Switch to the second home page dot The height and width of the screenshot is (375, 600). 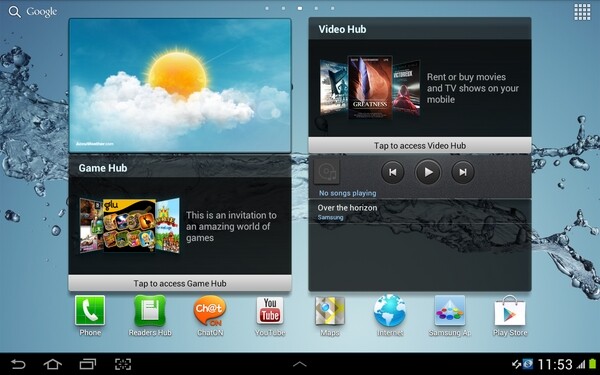point(283,8)
